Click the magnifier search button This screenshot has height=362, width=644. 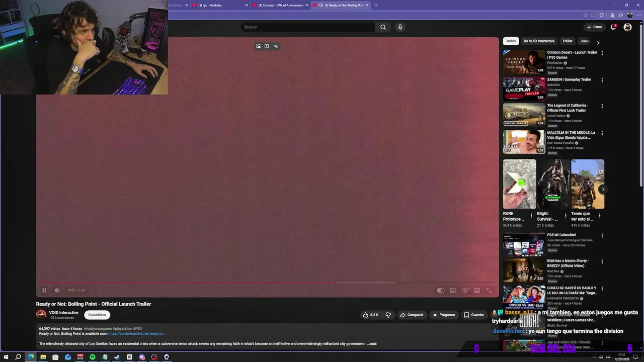[x=383, y=27]
